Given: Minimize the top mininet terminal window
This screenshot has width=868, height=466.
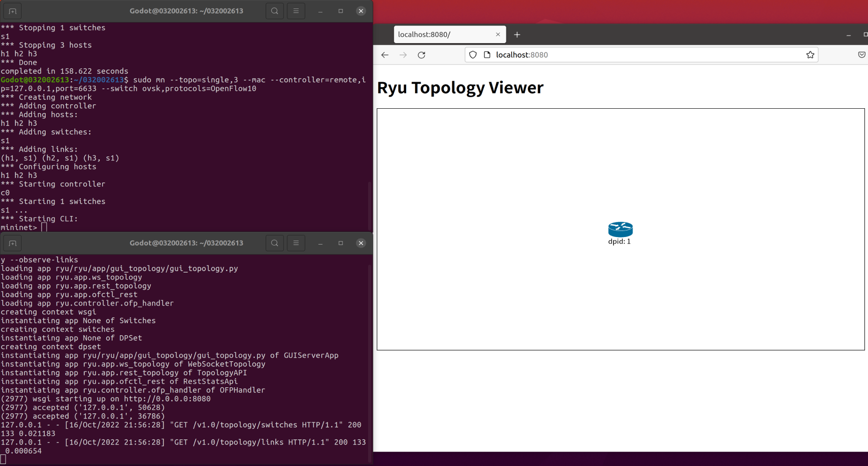Looking at the screenshot, I should coord(320,11).
